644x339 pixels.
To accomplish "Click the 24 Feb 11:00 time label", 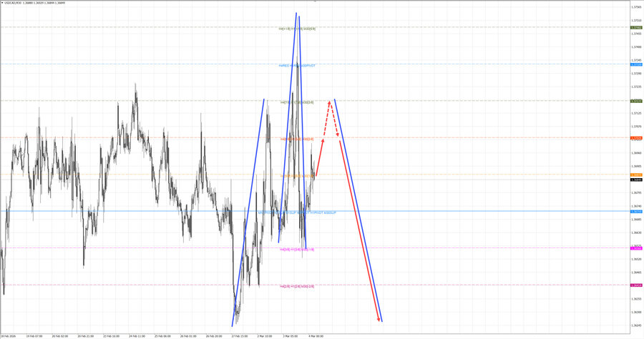I will click(137, 336).
